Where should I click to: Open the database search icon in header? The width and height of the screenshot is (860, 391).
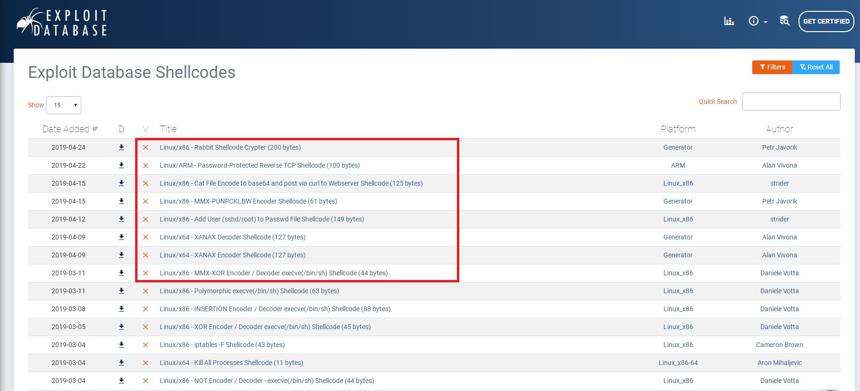click(785, 21)
